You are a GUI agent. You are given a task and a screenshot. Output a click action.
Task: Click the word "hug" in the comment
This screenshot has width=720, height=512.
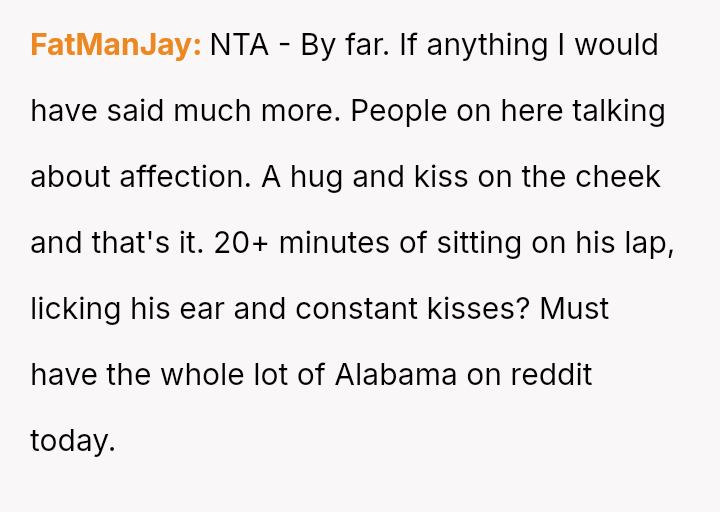(312, 177)
